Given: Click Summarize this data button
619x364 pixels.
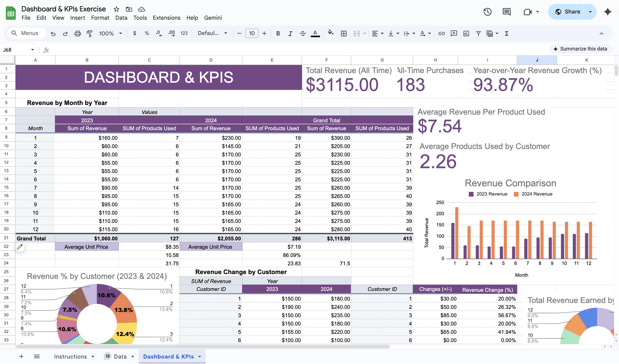Looking at the screenshot, I should (x=580, y=49).
